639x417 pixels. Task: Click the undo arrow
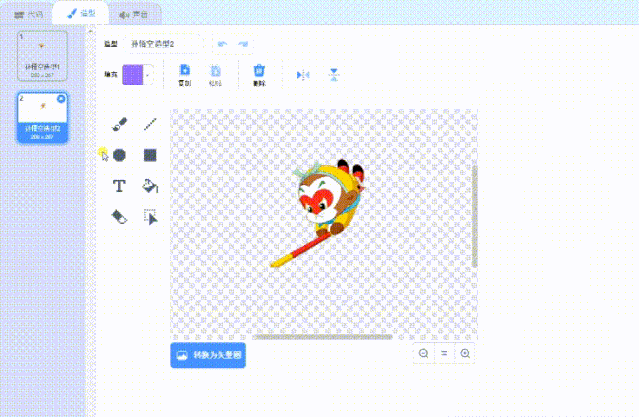point(222,44)
